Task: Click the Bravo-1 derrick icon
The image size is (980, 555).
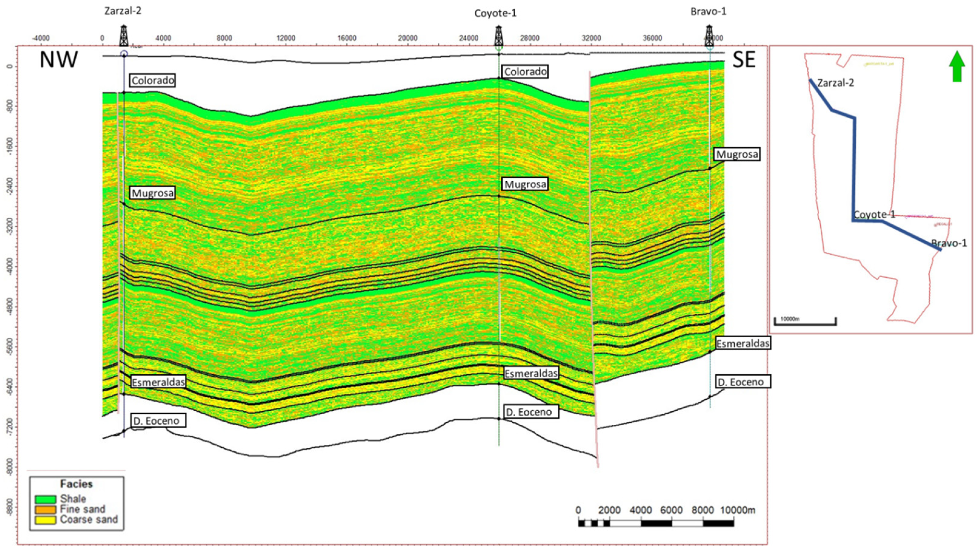Action: (x=709, y=35)
